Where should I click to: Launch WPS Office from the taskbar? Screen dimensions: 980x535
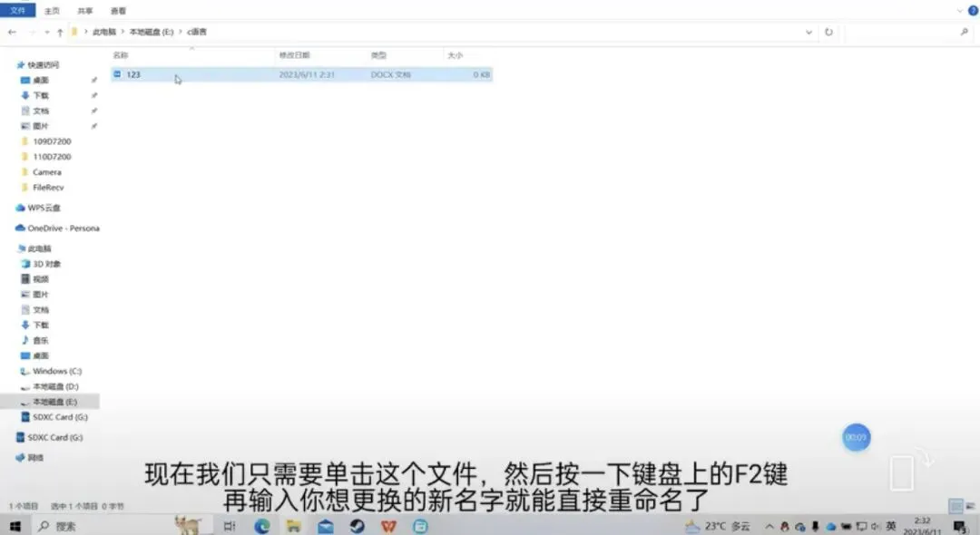(x=387, y=524)
